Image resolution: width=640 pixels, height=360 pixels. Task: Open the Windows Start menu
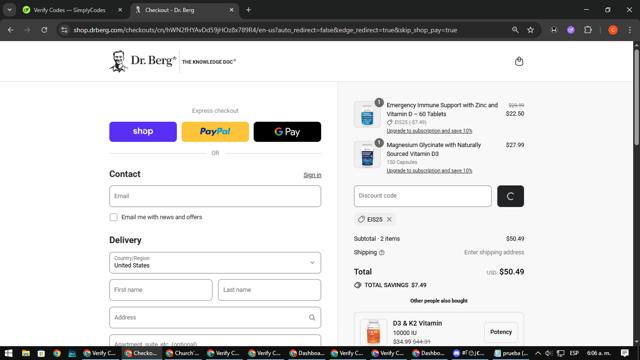9,353
